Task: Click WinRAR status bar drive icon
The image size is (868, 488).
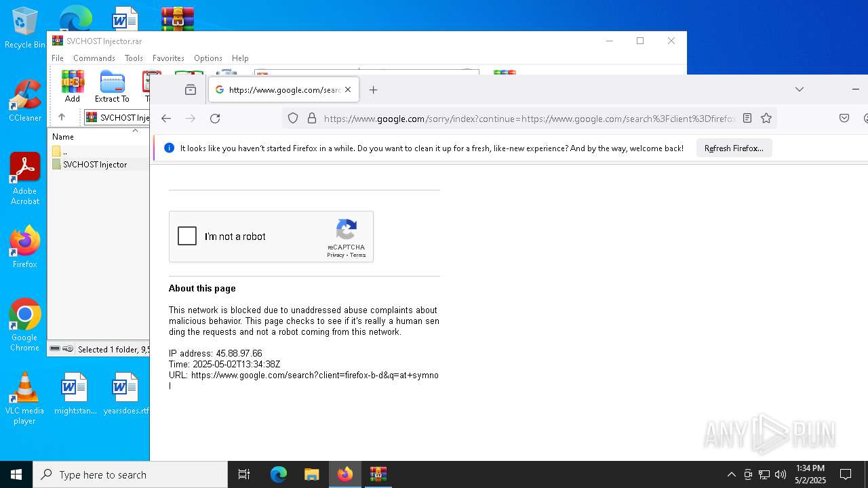Action: (x=56, y=349)
